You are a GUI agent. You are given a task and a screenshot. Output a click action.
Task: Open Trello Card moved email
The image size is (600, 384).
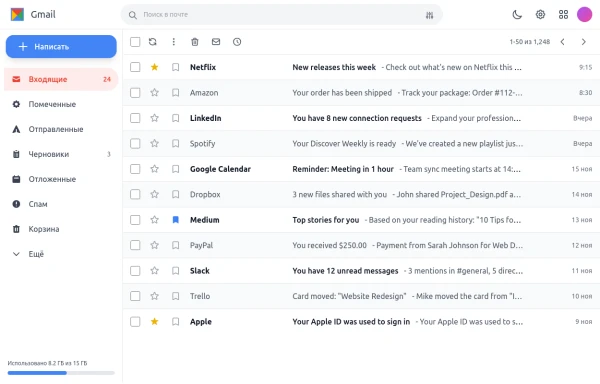pos(361,296)
